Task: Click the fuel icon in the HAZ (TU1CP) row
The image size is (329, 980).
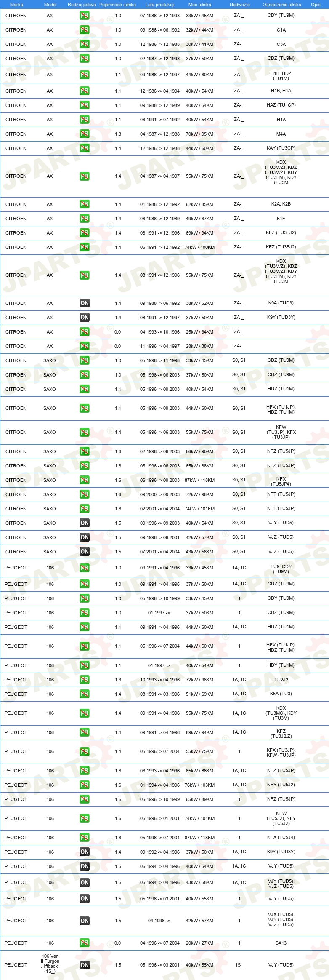Action: pos(84,105)
